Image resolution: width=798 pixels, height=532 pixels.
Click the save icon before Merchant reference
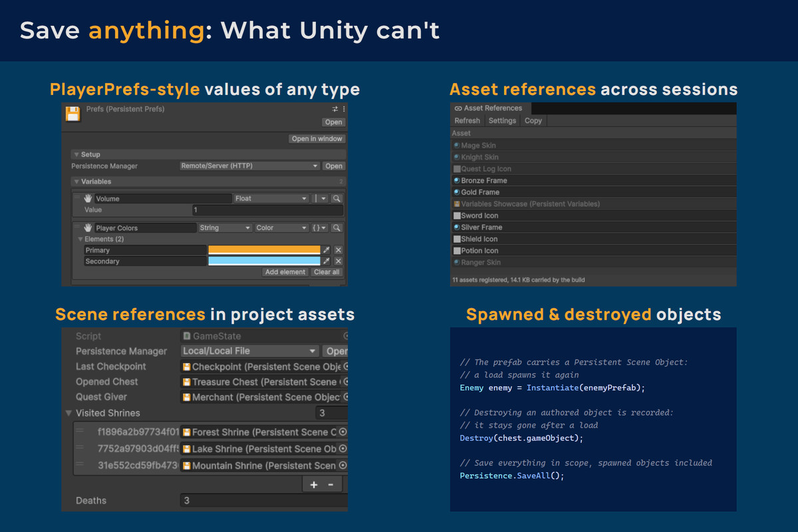187,397
